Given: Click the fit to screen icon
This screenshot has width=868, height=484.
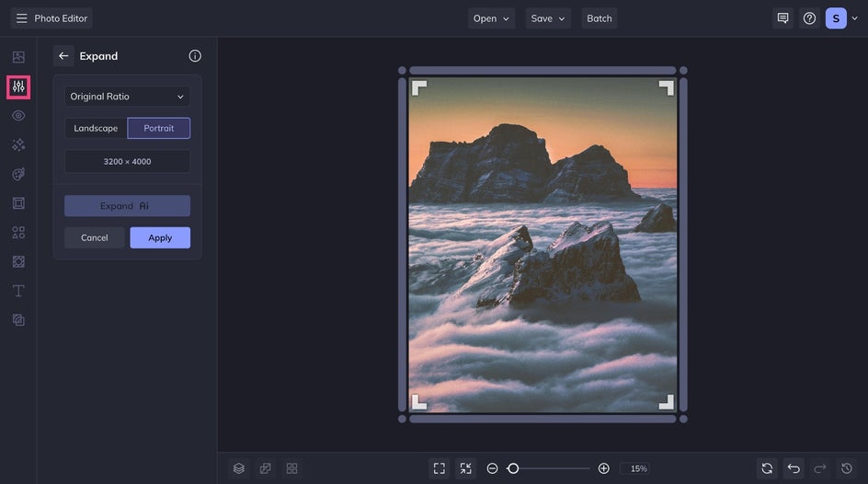Looking at the screenshot, I should point(439,468).
